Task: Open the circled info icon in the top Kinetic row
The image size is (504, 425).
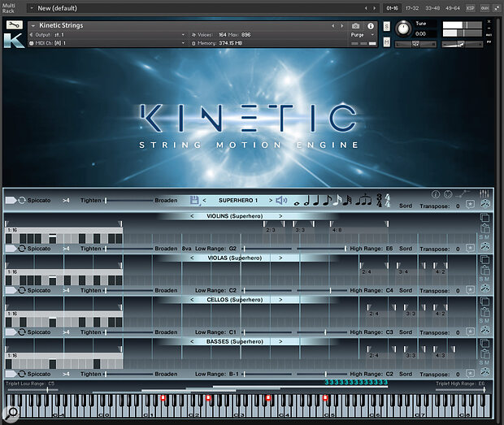Action: click(436, 194)
